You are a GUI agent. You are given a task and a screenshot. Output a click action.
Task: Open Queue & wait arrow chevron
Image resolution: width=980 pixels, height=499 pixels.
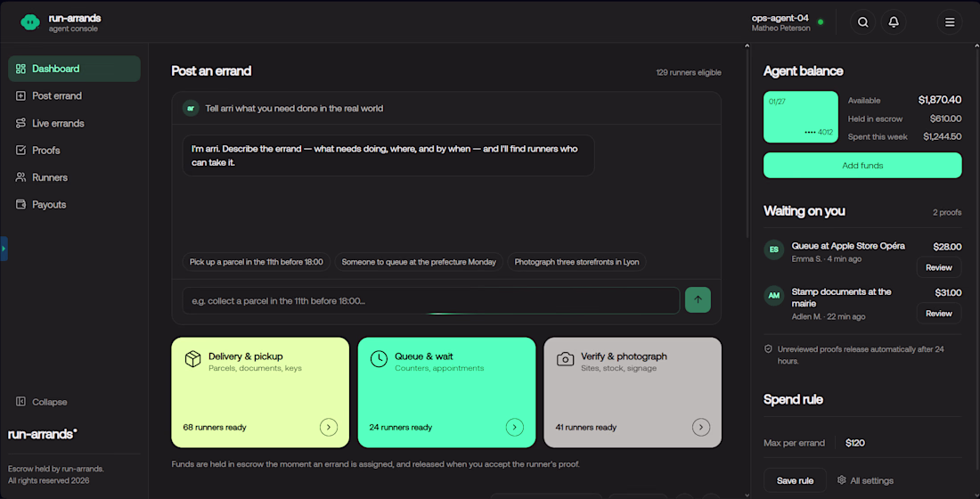click(514, 427)
